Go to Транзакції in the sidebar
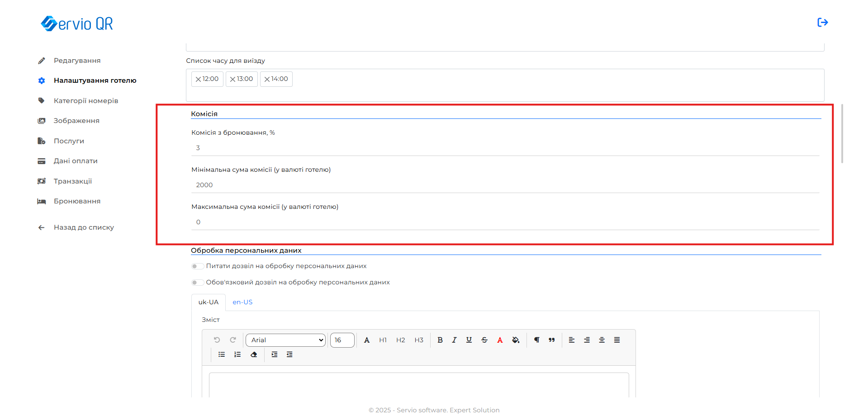Image resolution: width=868 pixels, height=420 pixels. pyautogui.click(x=72, y=181)
